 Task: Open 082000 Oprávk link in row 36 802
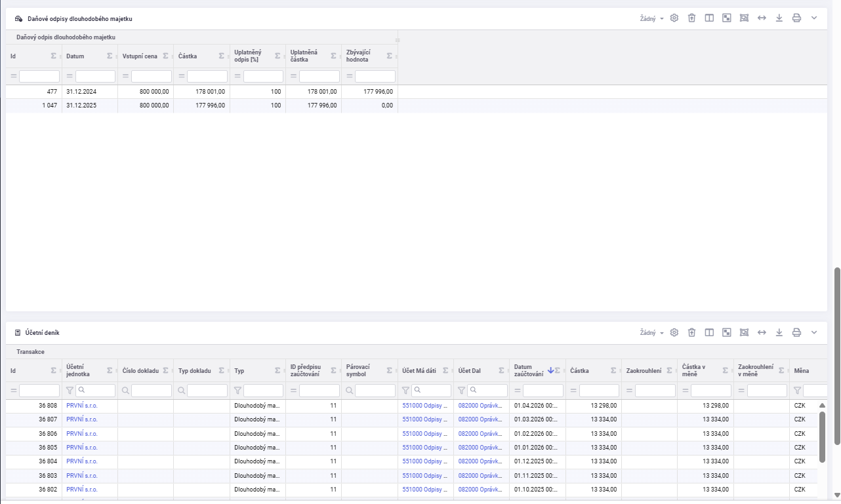click(x=481, y=490)
